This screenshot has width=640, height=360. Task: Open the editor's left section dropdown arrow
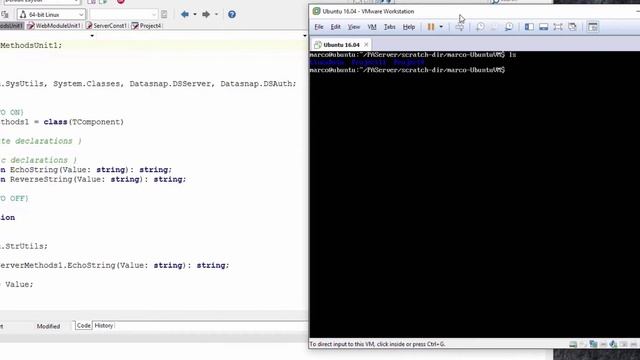[x=92, y=36]
